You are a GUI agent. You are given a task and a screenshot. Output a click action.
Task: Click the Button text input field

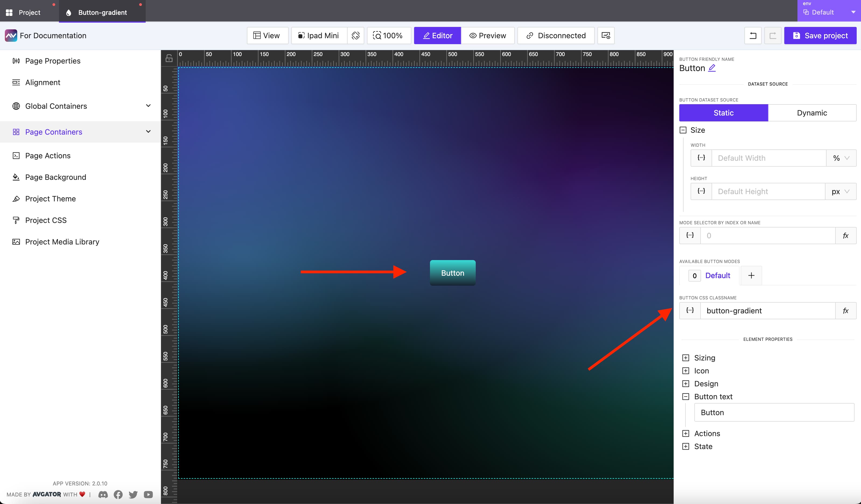click(x=774, y=412)
